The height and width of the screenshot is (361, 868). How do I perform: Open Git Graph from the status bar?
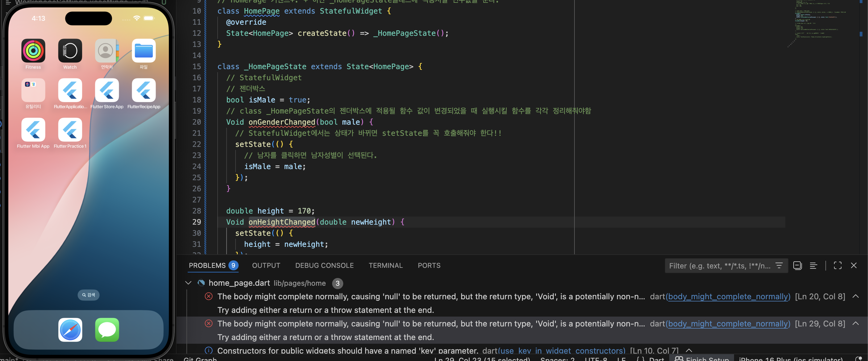point(200,359)
